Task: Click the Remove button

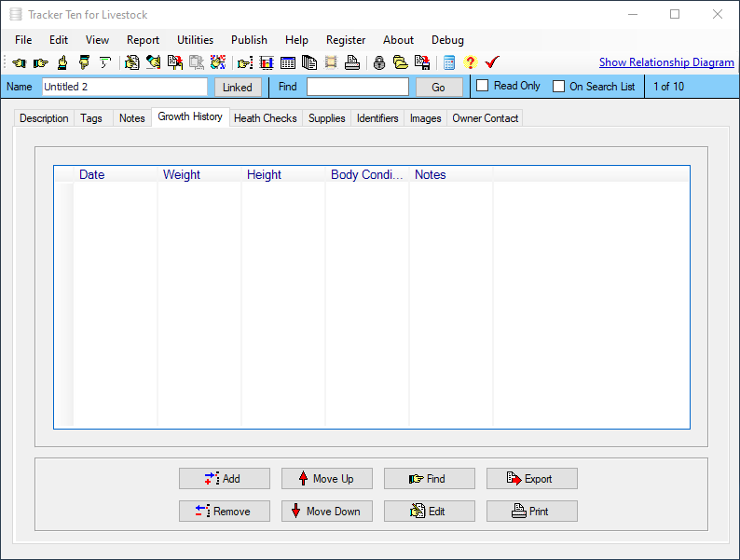Action: click(x=225, y=511)
